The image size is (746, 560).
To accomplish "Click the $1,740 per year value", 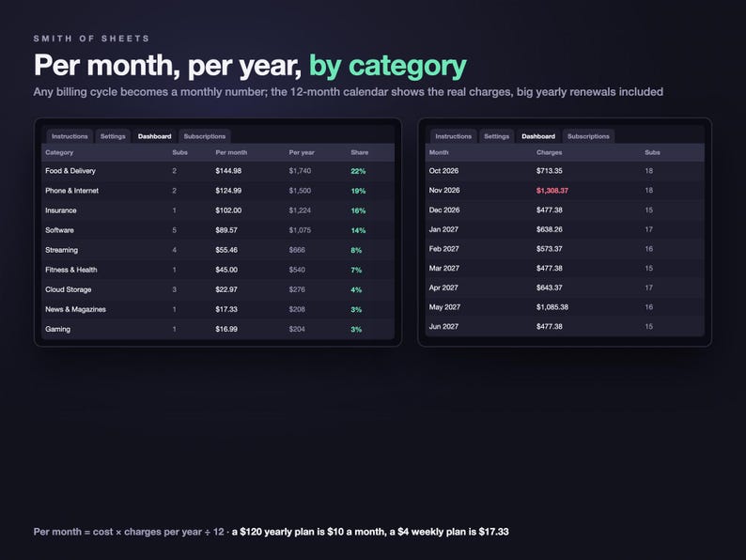I will [x=300, y=171].
